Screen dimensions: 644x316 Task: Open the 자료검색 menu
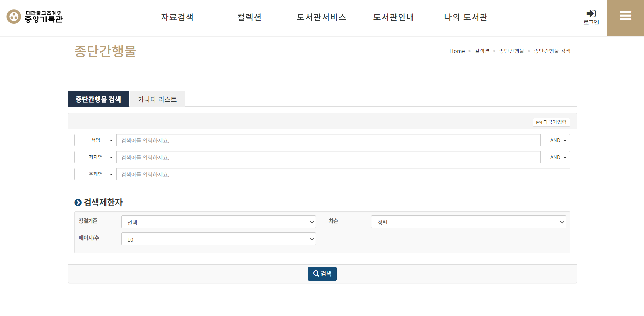(x=177, y=17)
